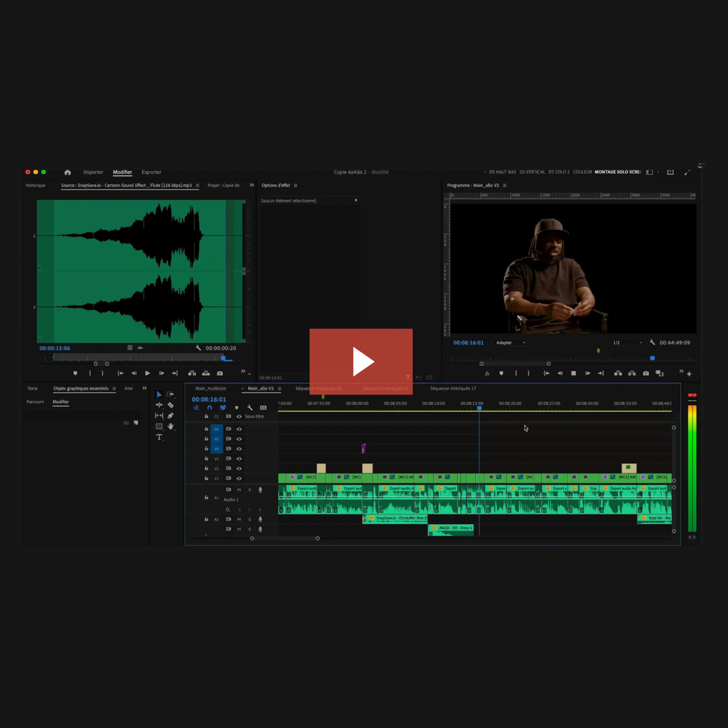Solo the A2 audio track
This screenshot has height=728, width=728.
250,519
